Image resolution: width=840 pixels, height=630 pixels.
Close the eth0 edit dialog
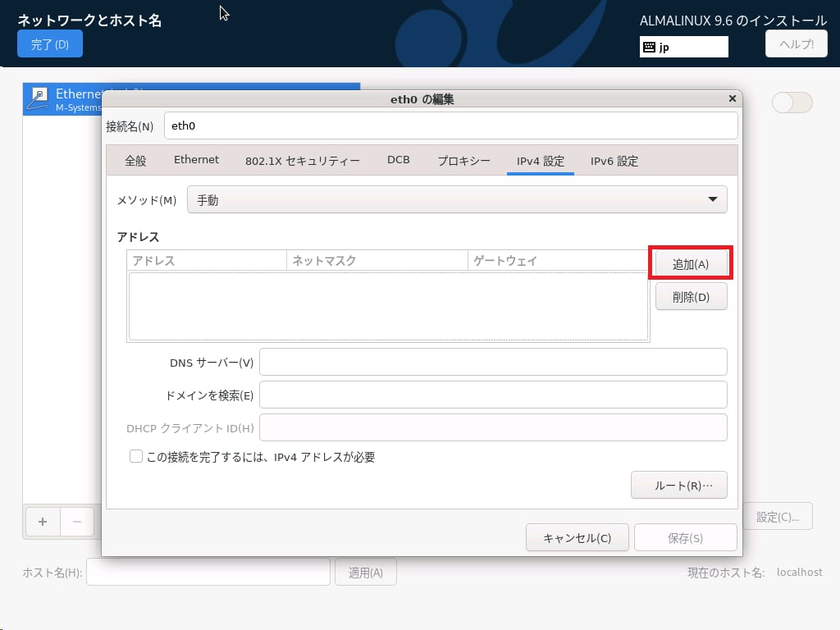tap(732, 98)
